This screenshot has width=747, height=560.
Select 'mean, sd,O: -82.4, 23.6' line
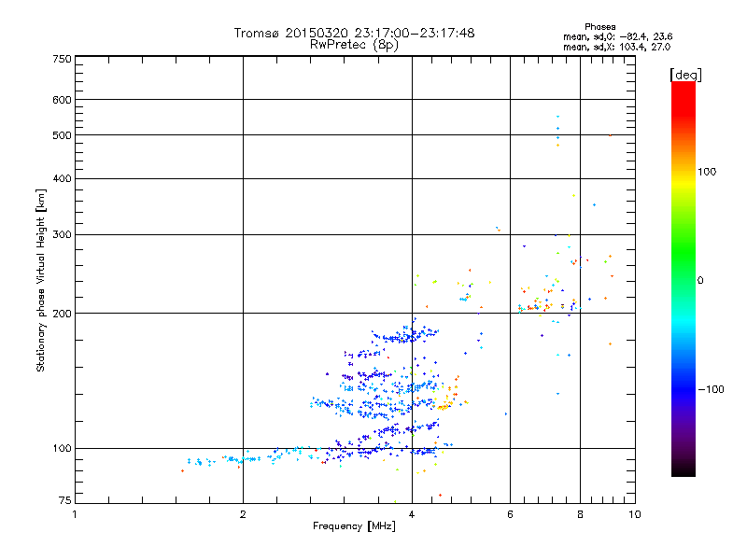[x=617, y=36]
